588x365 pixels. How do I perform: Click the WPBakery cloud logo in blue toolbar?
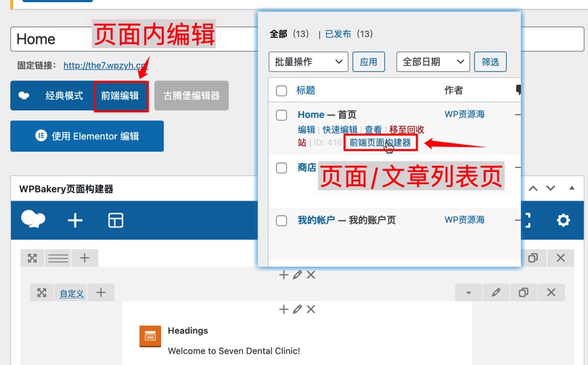(33, 219)
